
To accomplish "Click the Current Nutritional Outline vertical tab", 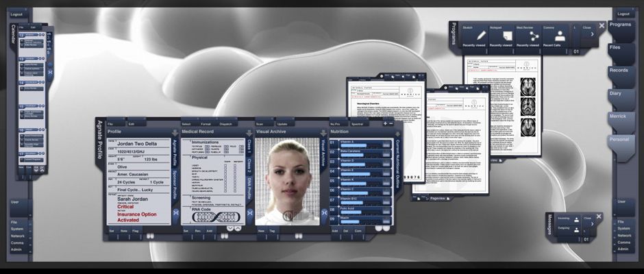I will click(x=397, y=164).
